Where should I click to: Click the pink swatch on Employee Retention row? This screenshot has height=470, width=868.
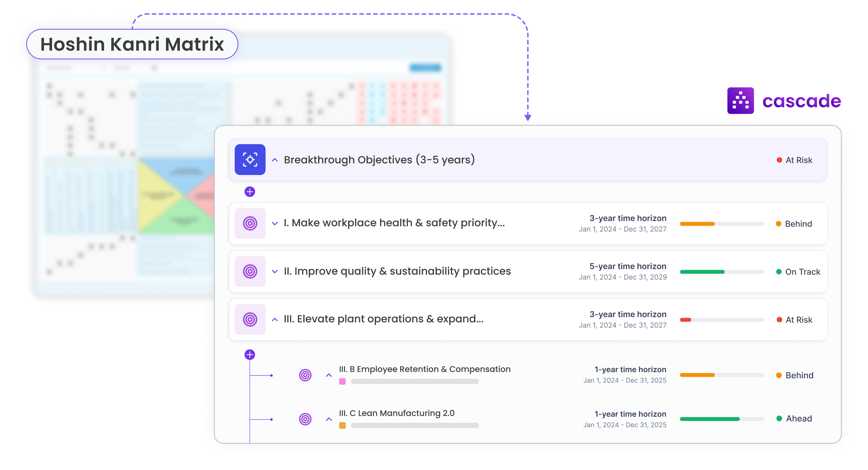point(342,381)
